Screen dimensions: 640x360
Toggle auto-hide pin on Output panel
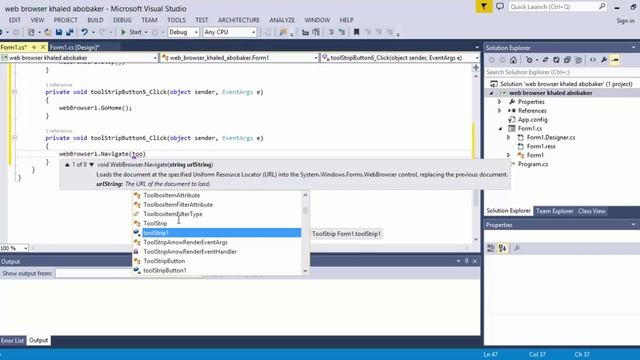coord(467,261)
